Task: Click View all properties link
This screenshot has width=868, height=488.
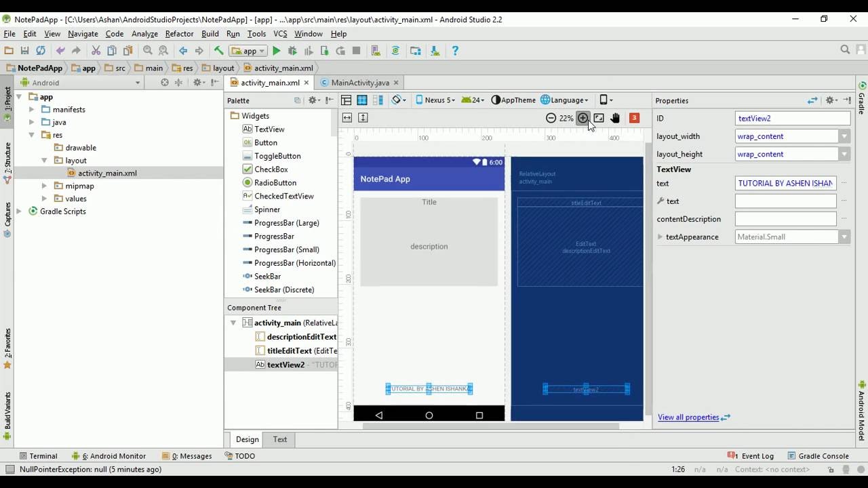Action: pos(688,418)
